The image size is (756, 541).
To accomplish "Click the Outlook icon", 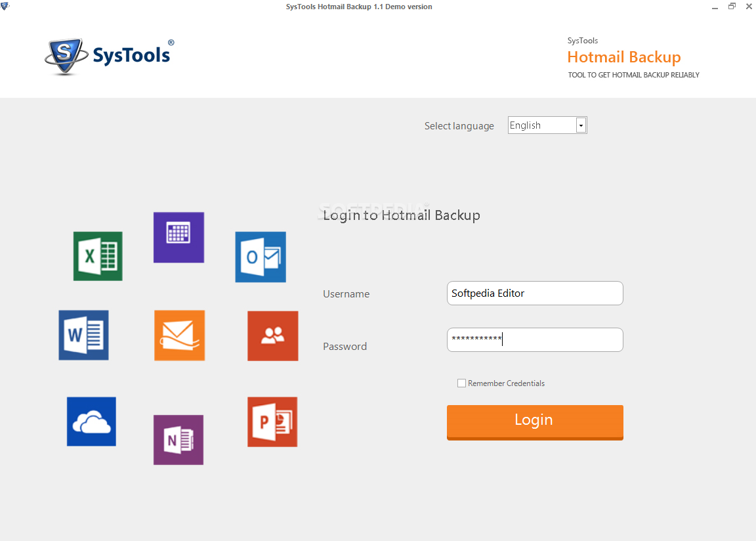I will point(261,257).
